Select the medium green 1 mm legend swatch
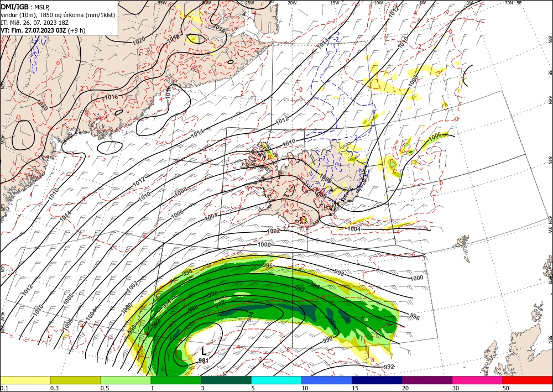Image resolution: width=553 pixels, height=392 pixels. point(176,380)
